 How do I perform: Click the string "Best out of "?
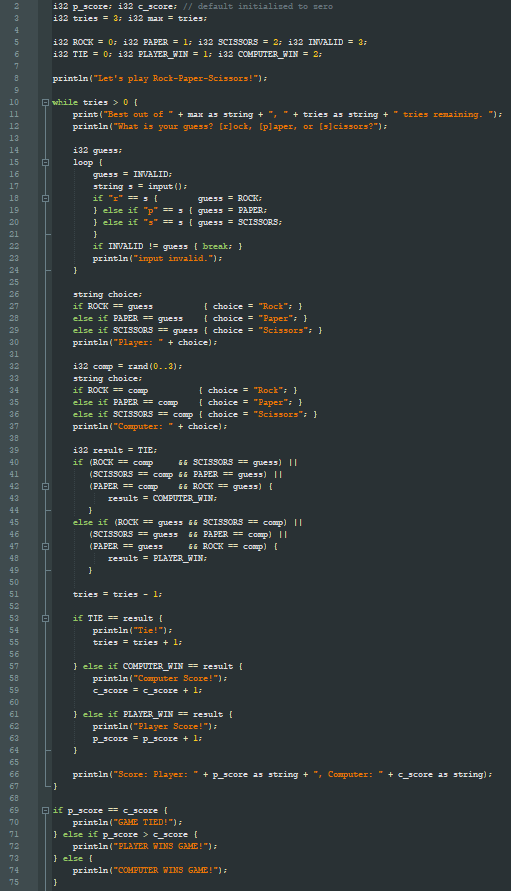coord(138,114)
